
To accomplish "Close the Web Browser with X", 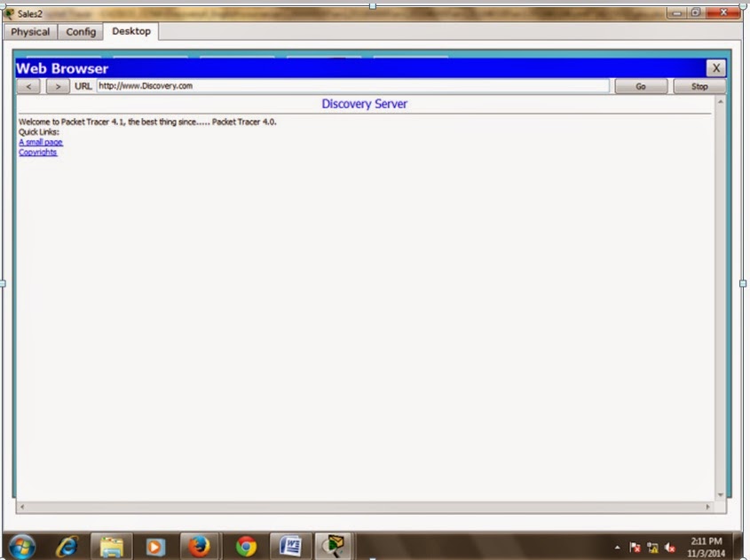I will (716, 68).
